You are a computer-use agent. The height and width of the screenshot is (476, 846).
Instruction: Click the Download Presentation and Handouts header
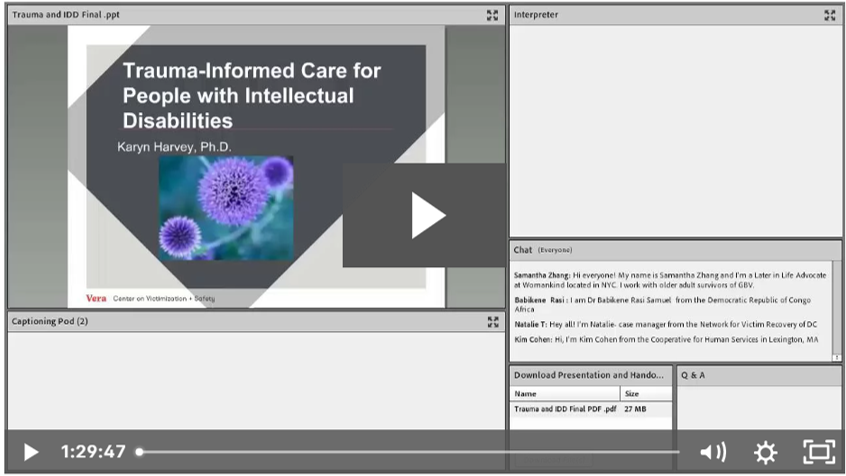click(x=590, y=375)
